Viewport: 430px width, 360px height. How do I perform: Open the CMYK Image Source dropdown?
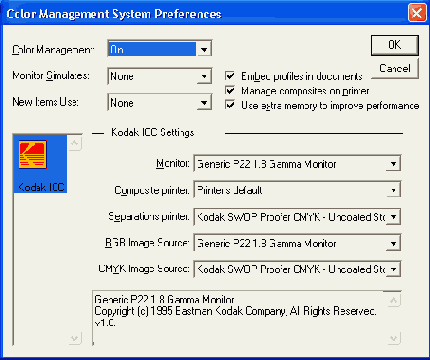297,269
